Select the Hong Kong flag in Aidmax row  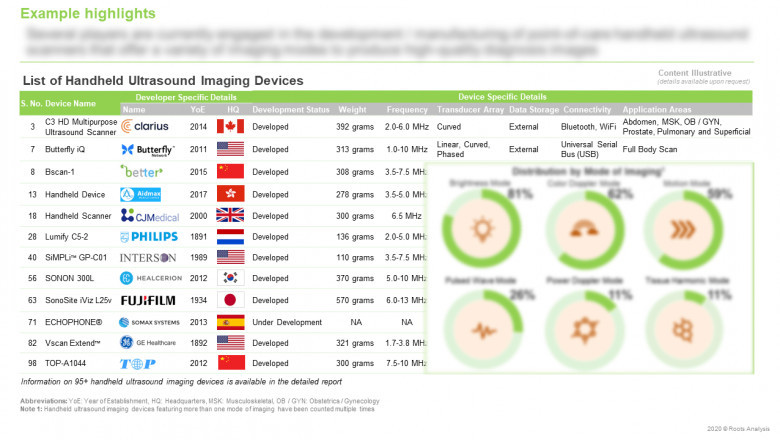pos(230,193)
